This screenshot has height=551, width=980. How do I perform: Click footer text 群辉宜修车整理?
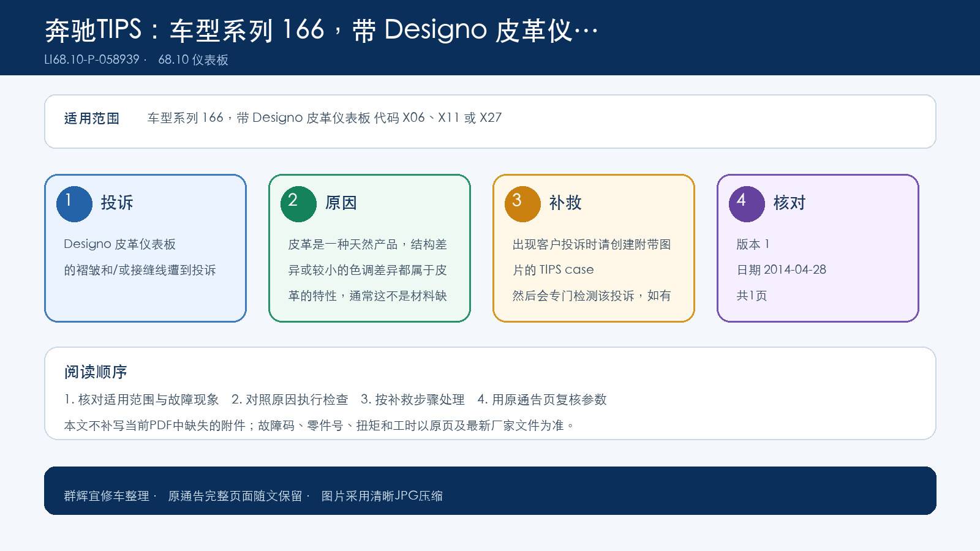[x=107, y=496]
